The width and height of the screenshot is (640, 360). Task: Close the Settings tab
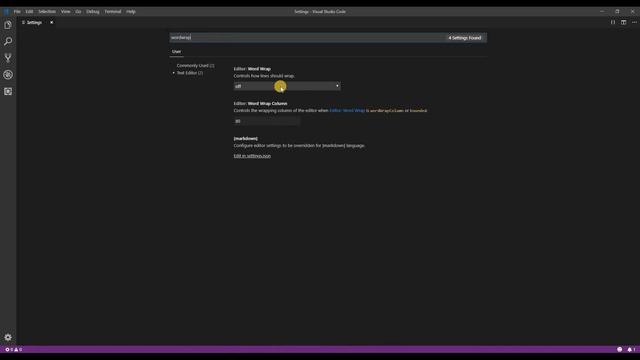click(x=51, y=22)
